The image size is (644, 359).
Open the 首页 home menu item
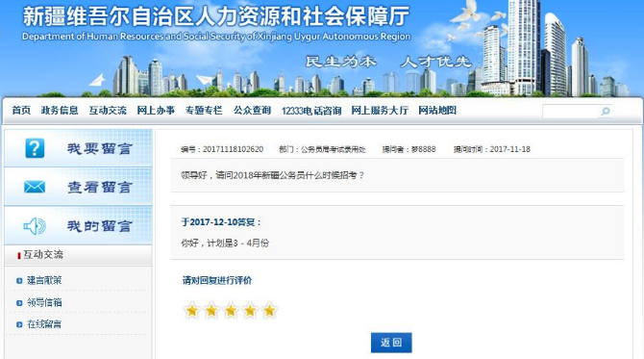pyautogui.click(x=21, y=111)
